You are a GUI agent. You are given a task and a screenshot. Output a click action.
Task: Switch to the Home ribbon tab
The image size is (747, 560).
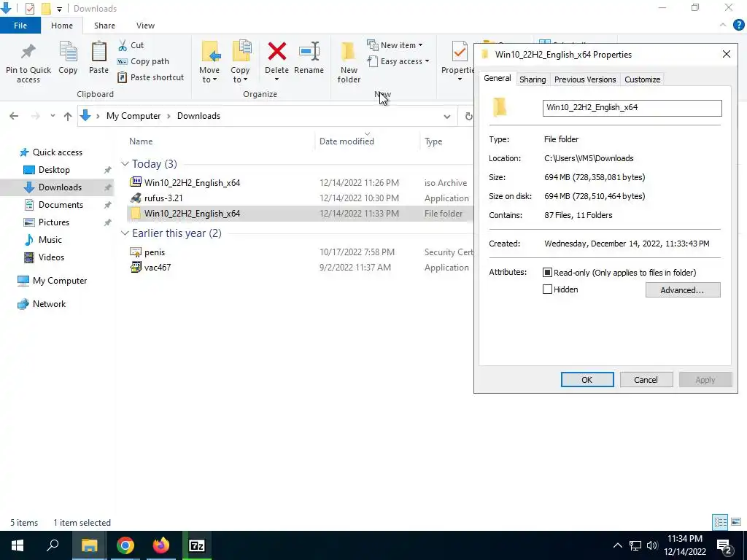[62, 26]
